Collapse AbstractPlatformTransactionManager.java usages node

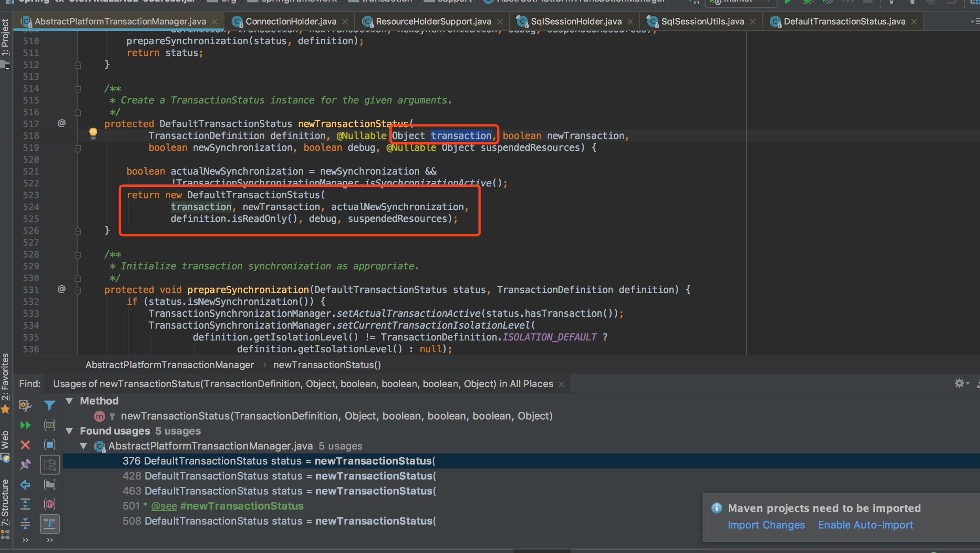[83, 446]
